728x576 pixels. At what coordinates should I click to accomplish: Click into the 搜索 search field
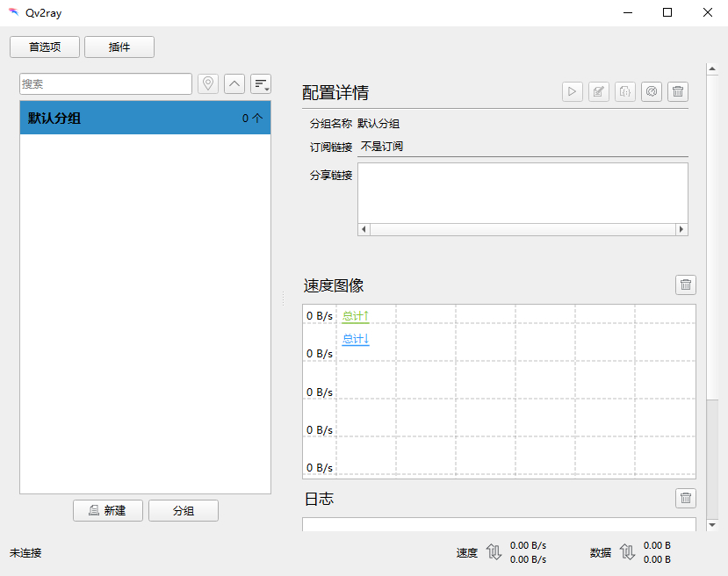(x=106, y=84)
